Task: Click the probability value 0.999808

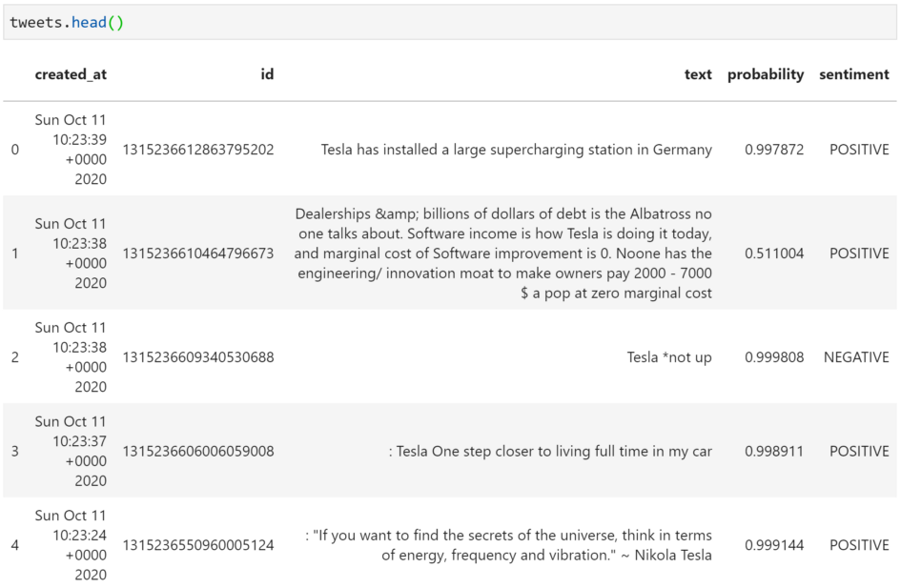Action: [774, 357]
